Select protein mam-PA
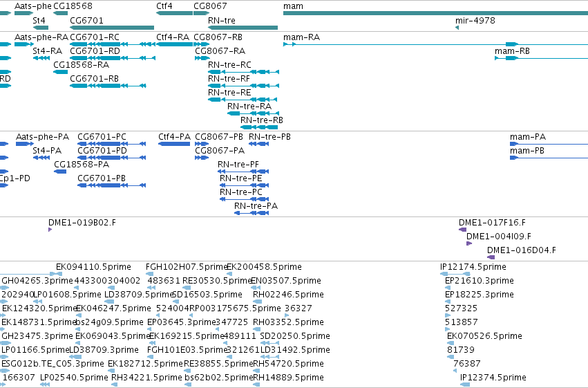The image size is (588, 388). (549, 144)
